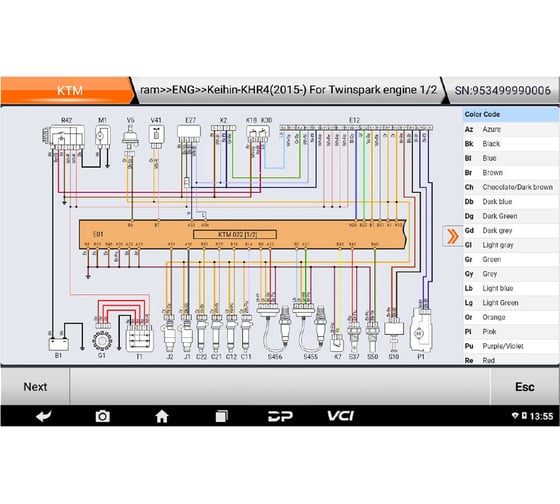This screenshot has height=504, width=560.
Task: Click the Lg Light Green row
Action: tap(511, 303)
